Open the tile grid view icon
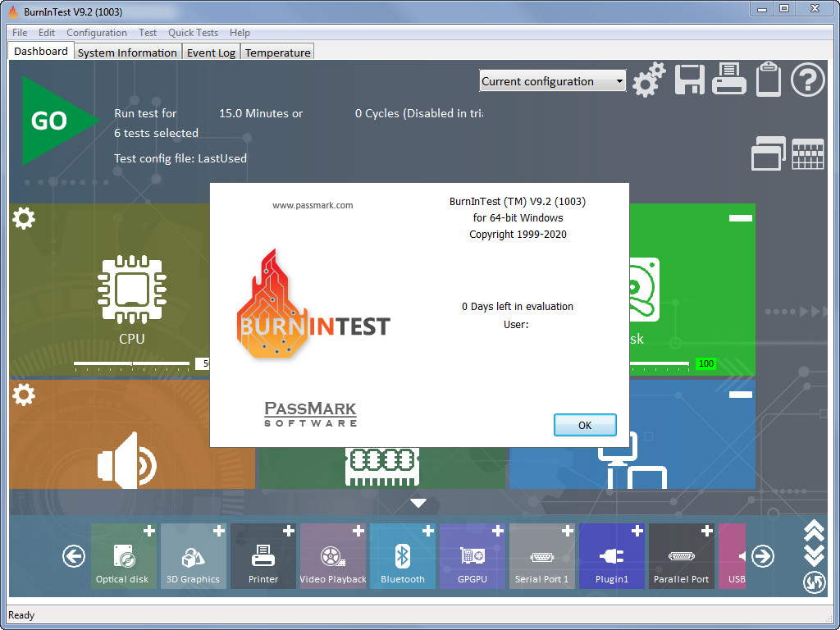Screen dimensions: 840x630 pos(808,154)
